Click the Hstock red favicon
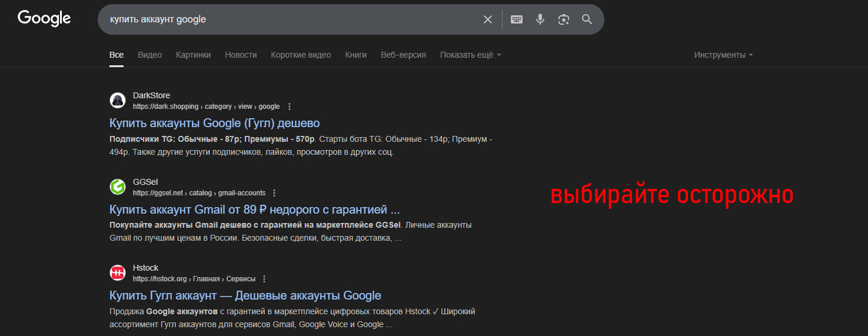The image size is (868, 336). click(118, 273)
